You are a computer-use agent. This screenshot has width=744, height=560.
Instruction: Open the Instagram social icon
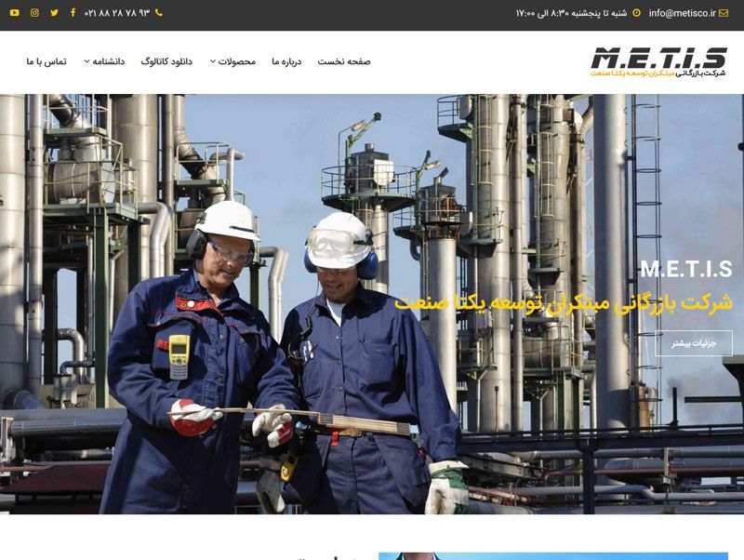[x=34, y=13]
